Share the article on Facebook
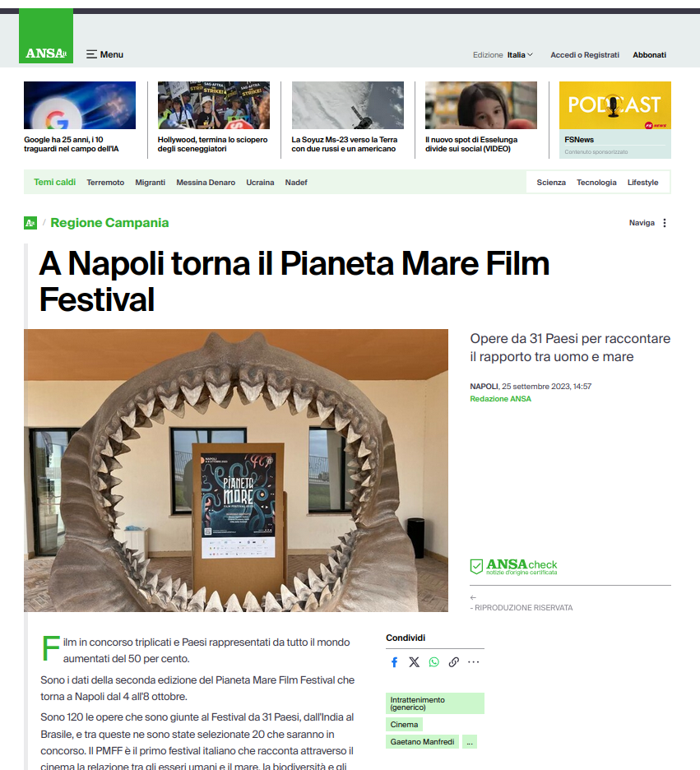700x770 pixels. (394, 662)
